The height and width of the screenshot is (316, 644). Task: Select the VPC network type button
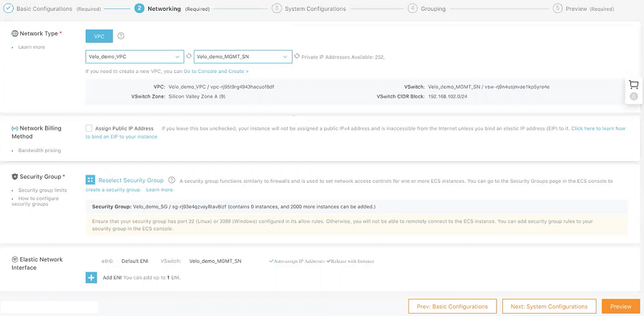click(99, 36)
